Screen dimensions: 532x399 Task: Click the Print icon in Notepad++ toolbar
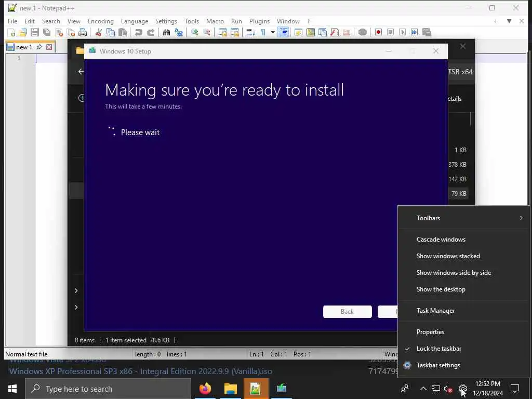tap(83, 33)
